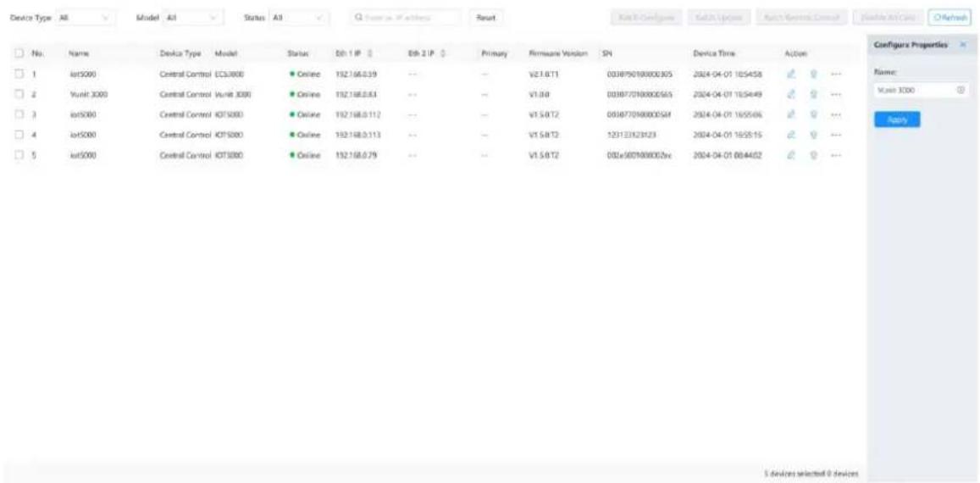Image resolution: width=980 pixels, height=483 pixels.
Task: Close the Configure Properties panel
Action: [x=962, y=45]
